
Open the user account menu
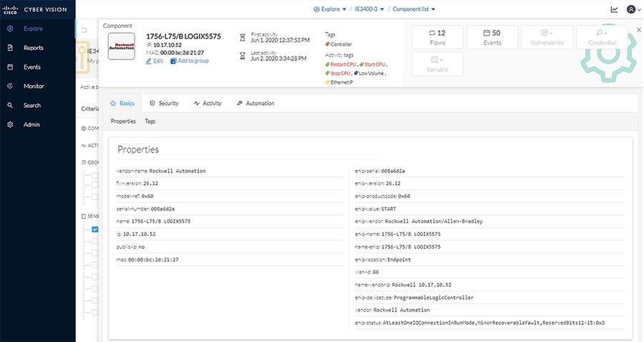click(x=633, y=9)
